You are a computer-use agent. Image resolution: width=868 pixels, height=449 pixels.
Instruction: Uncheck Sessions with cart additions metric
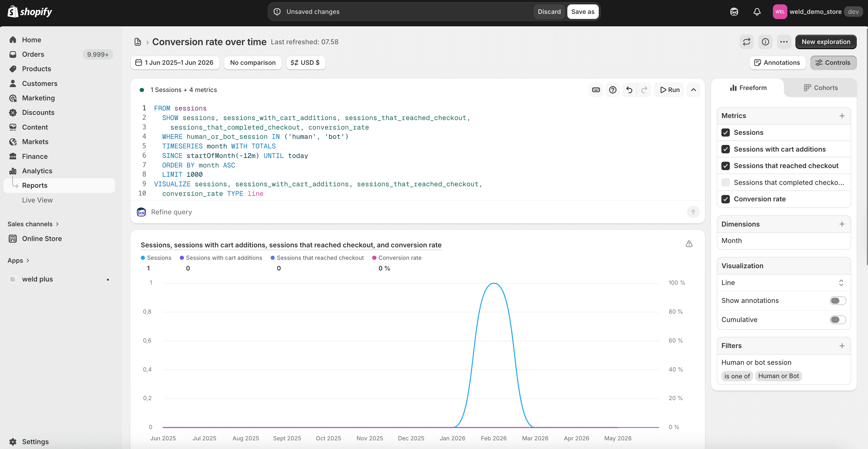point(725,149)
